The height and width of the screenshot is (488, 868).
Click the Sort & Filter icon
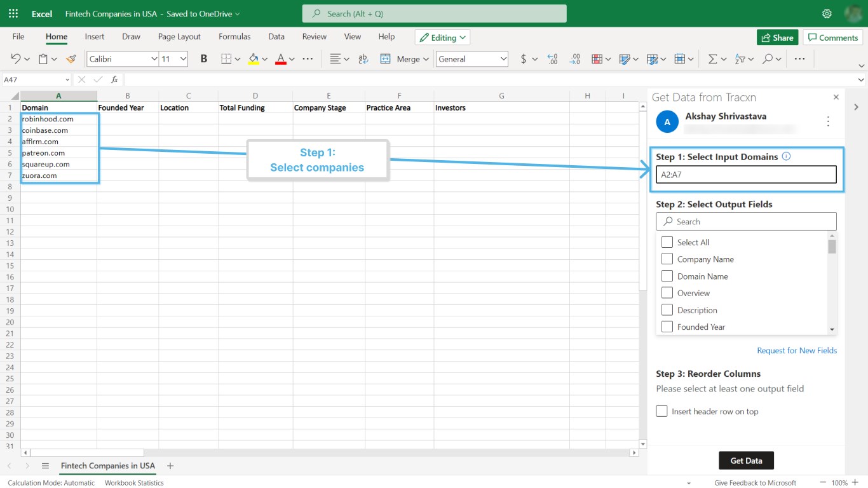[740, 59]
